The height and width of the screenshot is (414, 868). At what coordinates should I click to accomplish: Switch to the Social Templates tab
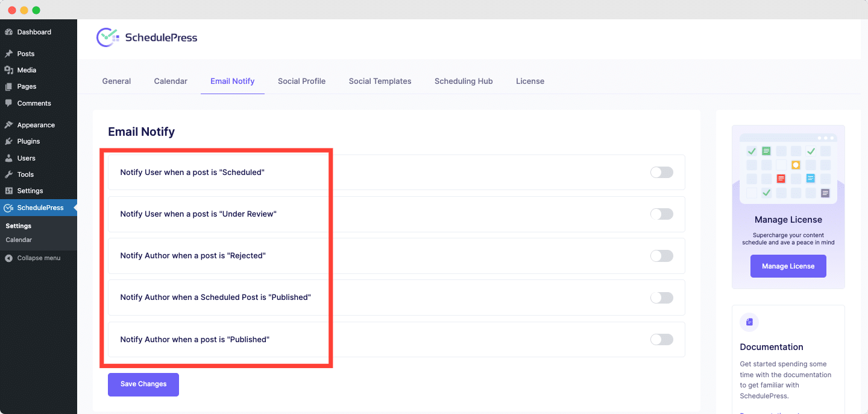pyautogui.click(x=380, y=81)
